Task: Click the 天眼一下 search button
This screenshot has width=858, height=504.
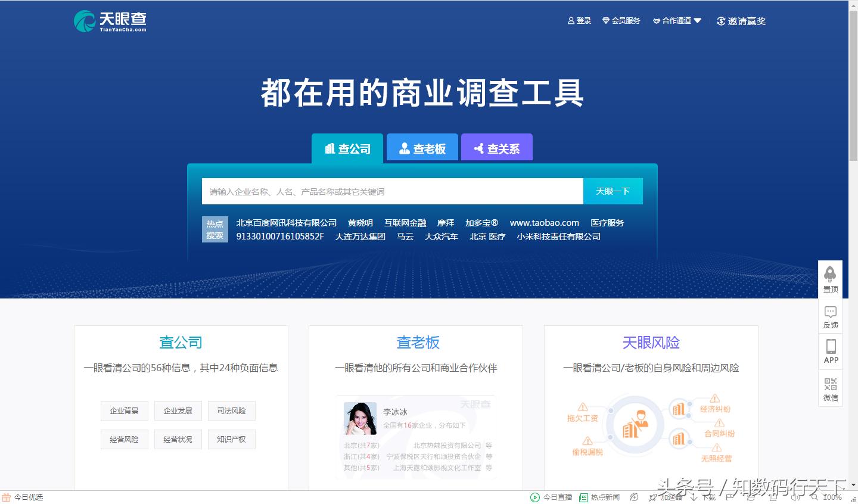Action: pyautogui.click(x=613, y=191)
